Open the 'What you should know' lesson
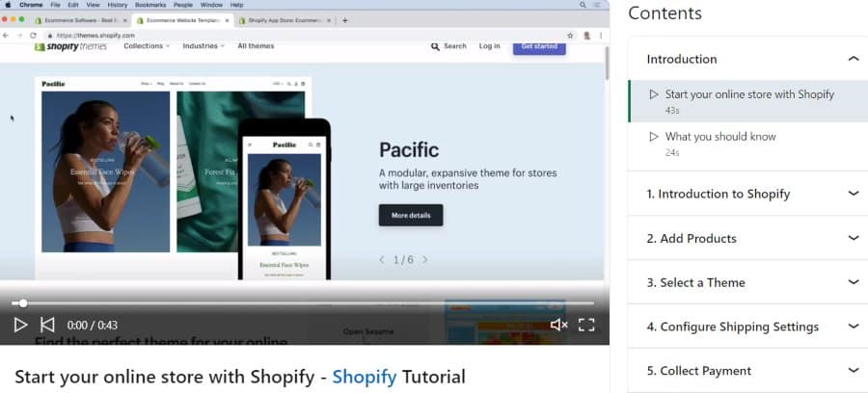868x393 pixels. (747, 144)
